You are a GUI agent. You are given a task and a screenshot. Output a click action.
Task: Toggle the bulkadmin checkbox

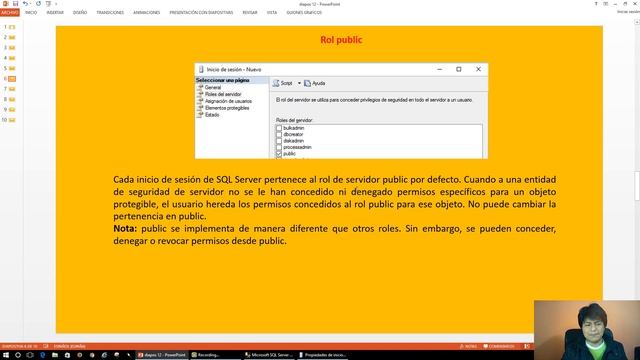pos(279,128)
